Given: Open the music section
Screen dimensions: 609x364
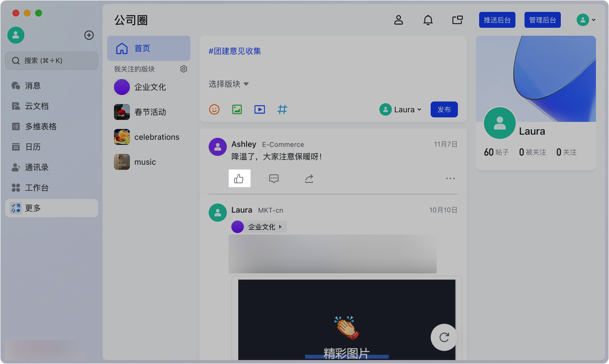Looking at the screenshot, I should (149, 162).
